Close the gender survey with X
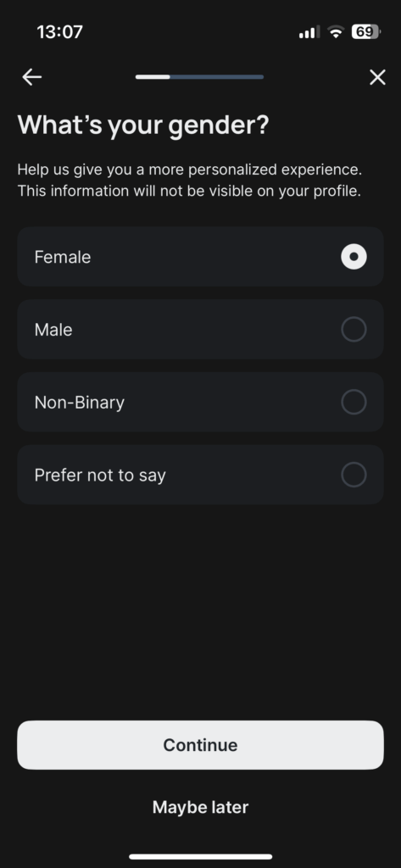This screenshot has height=868, width=401. [x=377, y=77]
